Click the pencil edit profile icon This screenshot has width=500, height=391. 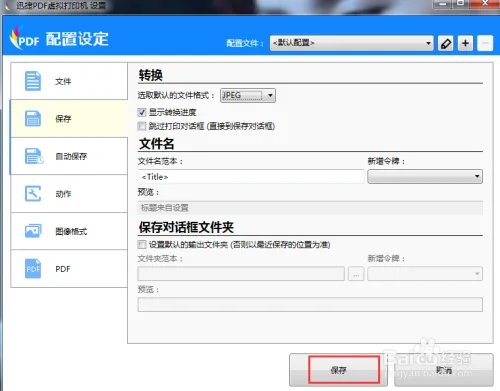point(446,43)
